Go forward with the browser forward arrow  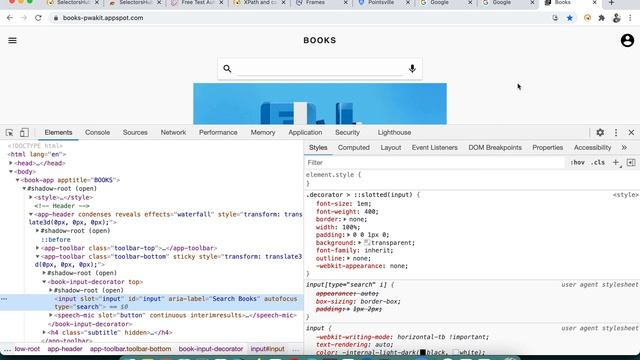24,18
